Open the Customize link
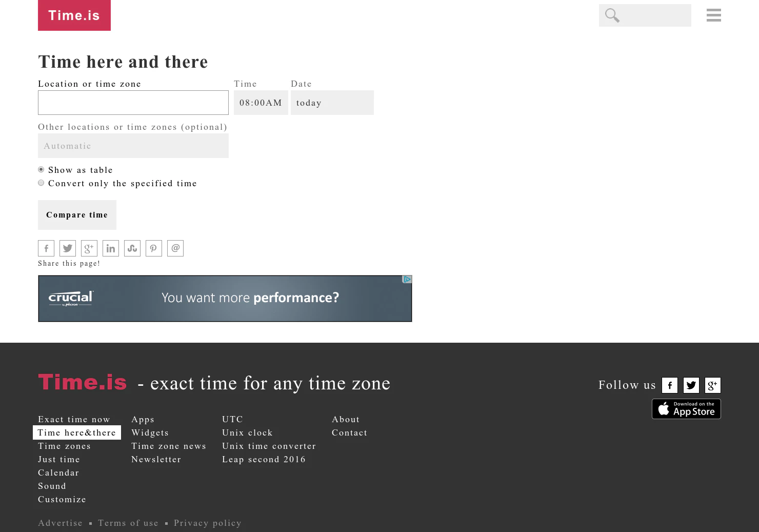Image resolution: width=759 pixels, height=532 pixels. pos(62,499)
